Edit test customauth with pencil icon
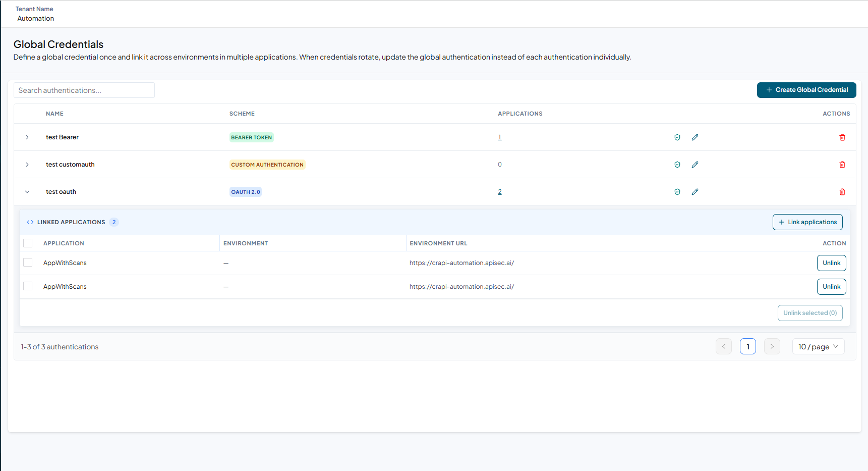The height and width of the screenshot is (471, 868). [695, 165]
